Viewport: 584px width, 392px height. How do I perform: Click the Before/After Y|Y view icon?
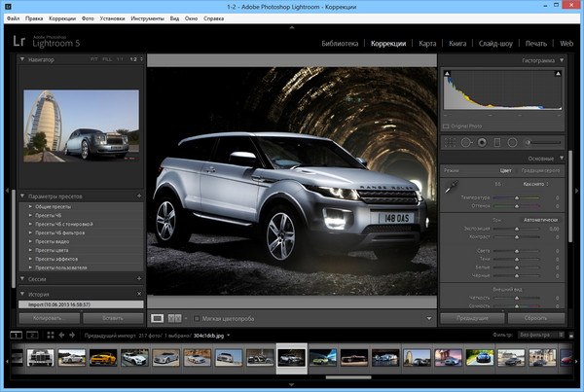175,317
